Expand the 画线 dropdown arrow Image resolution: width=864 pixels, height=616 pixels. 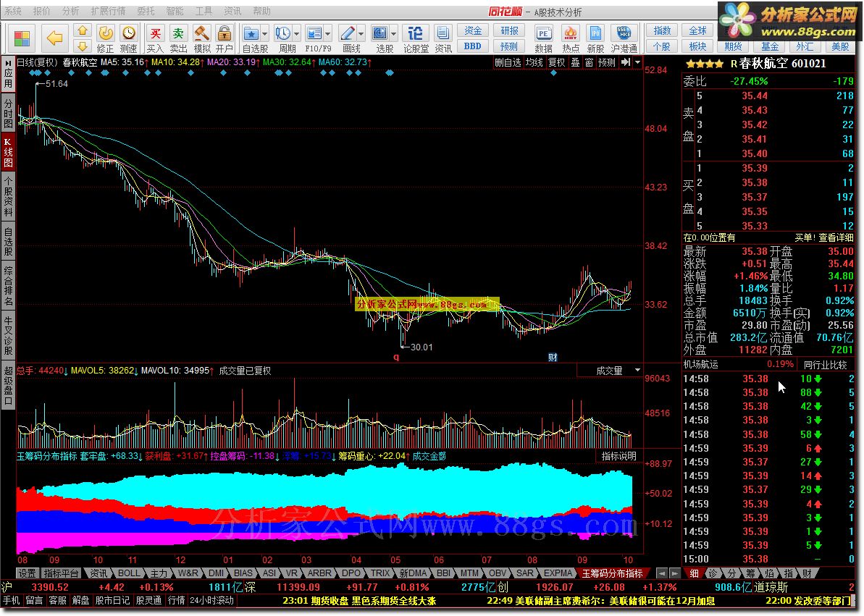click(361, 33)
